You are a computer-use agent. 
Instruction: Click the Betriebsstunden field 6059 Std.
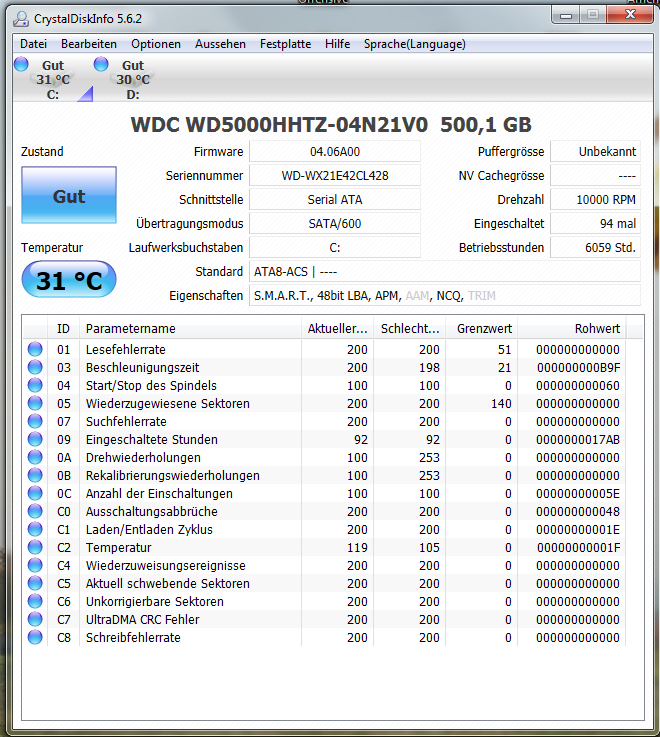tap(595, 248)
